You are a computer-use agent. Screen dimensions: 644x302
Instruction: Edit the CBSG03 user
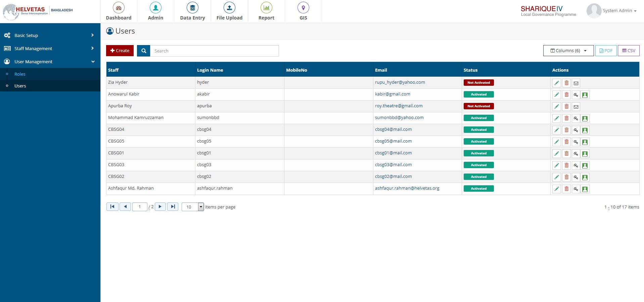point(557,165)
